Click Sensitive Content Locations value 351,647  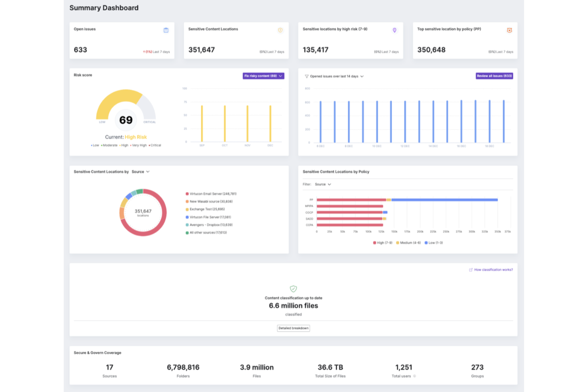click(201, 50)
